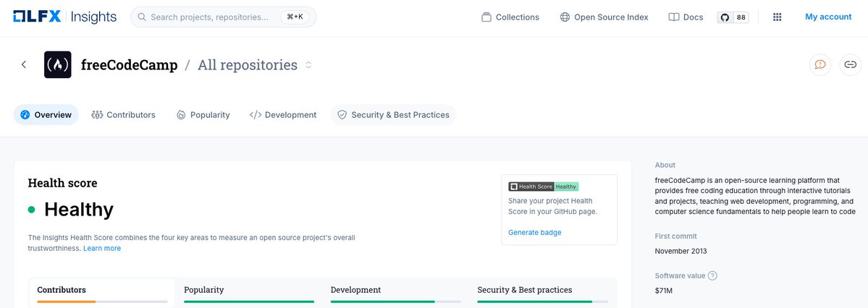Switch to the Contributors tab
Image resolution: width=868 pixels, height=308 pixels.
point(124,115)
